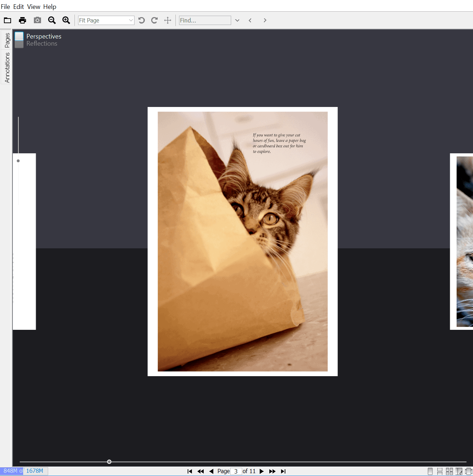This screenshot has width=473, height=476.
Task: Open the Pages side panel tab
Action: tap(7, 40)
